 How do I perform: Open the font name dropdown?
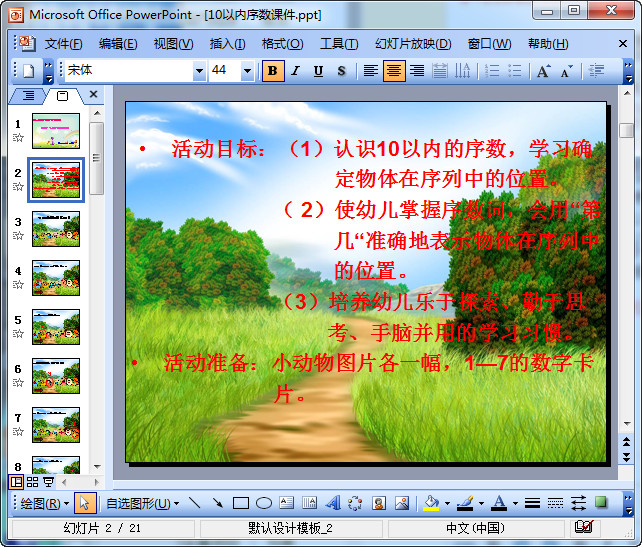[x=199, y=71]
